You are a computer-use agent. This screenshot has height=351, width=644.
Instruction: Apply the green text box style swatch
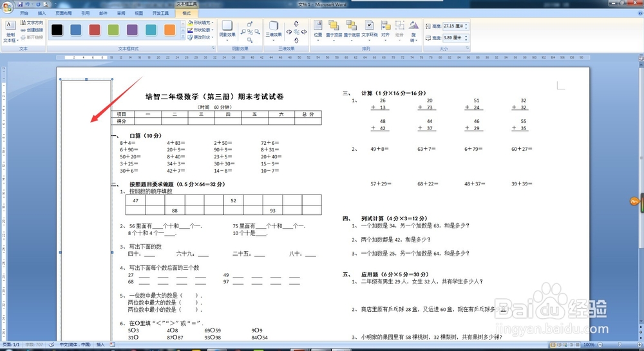[x=113, y=30]
